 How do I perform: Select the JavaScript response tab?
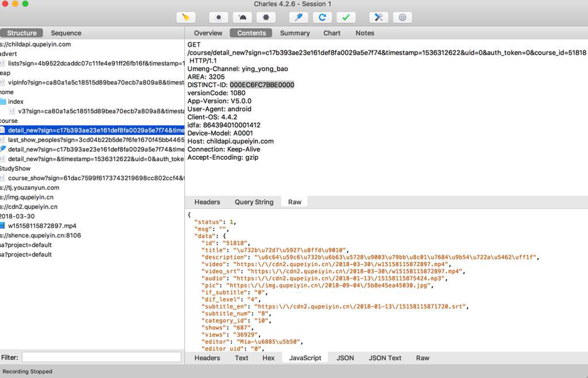click(305, 358)
